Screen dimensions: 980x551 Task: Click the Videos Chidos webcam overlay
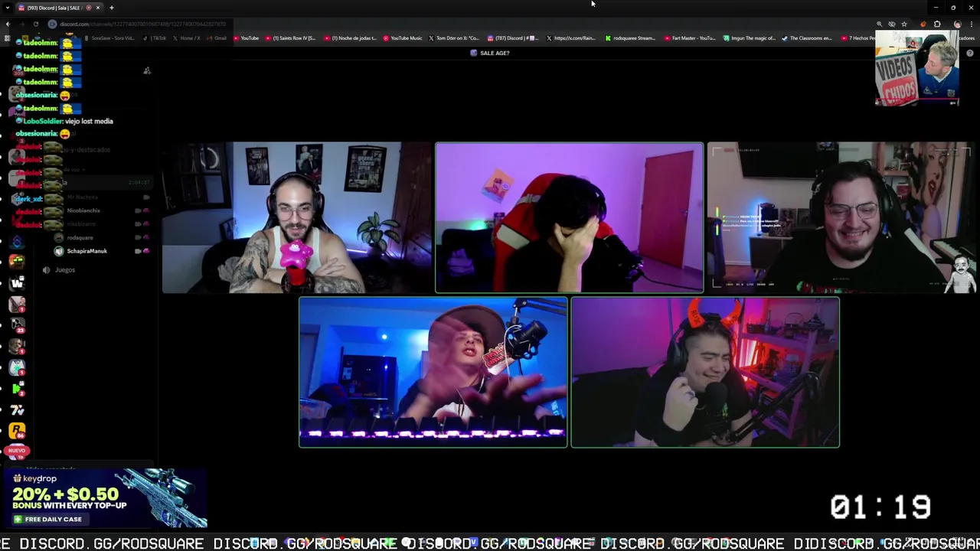917,68
